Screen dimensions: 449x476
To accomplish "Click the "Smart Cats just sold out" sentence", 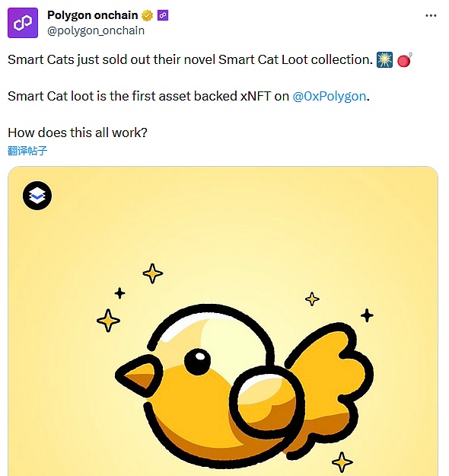I will click(190, 60).
